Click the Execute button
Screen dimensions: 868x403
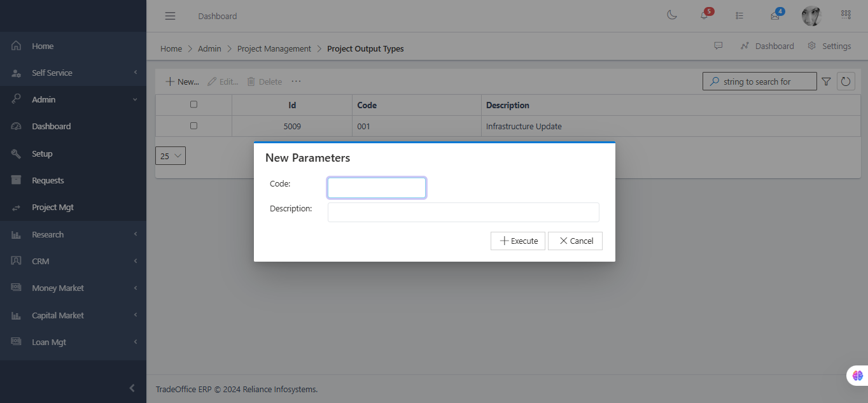click(x=518, y=241)
